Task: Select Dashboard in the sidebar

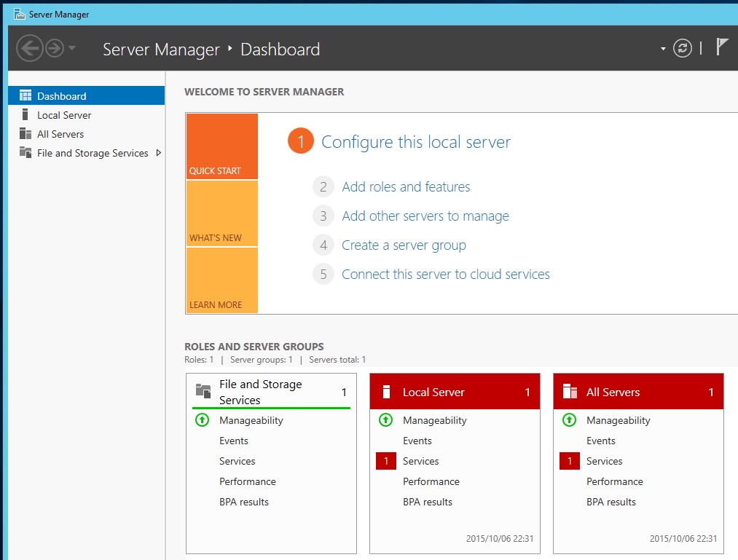Action: [87, 96]
